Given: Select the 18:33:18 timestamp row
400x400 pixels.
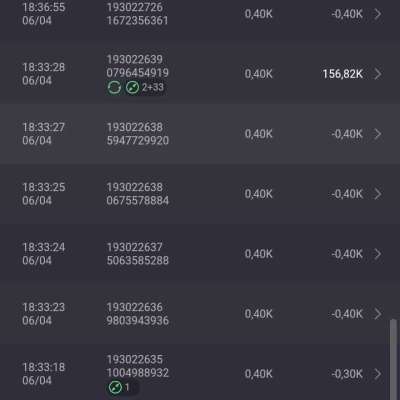Looking at the screenshot, I should coord(200,373).
